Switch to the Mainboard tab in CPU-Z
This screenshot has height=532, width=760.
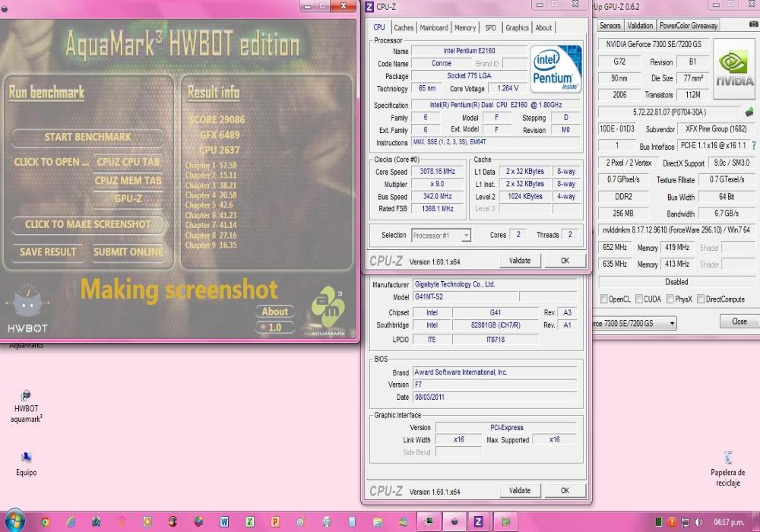click(434, 27)
